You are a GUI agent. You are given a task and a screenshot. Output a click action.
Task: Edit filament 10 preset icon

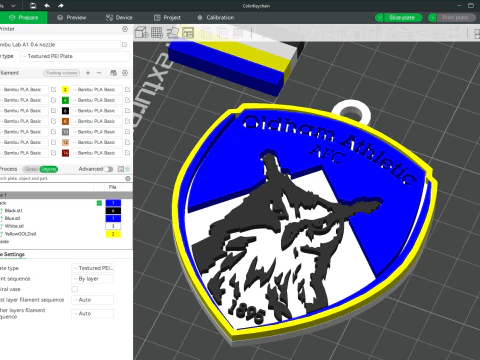point(127,132)
